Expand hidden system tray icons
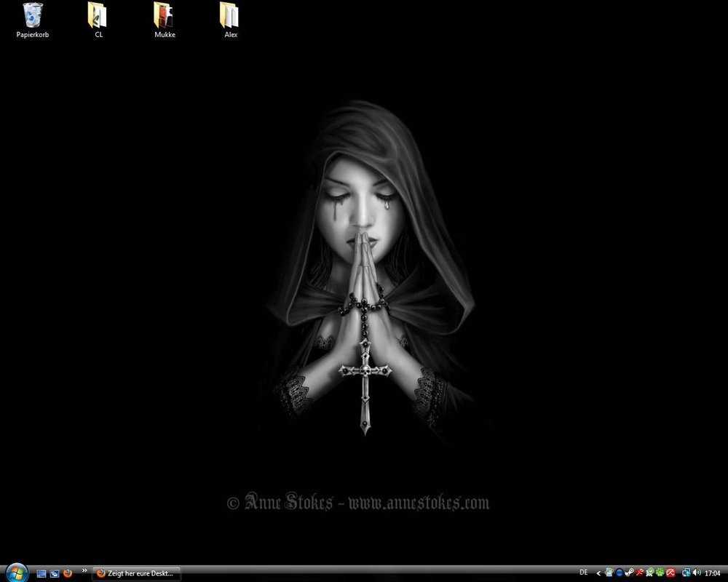The width and height of the screenshot is (728, 582). coord(598,573)
